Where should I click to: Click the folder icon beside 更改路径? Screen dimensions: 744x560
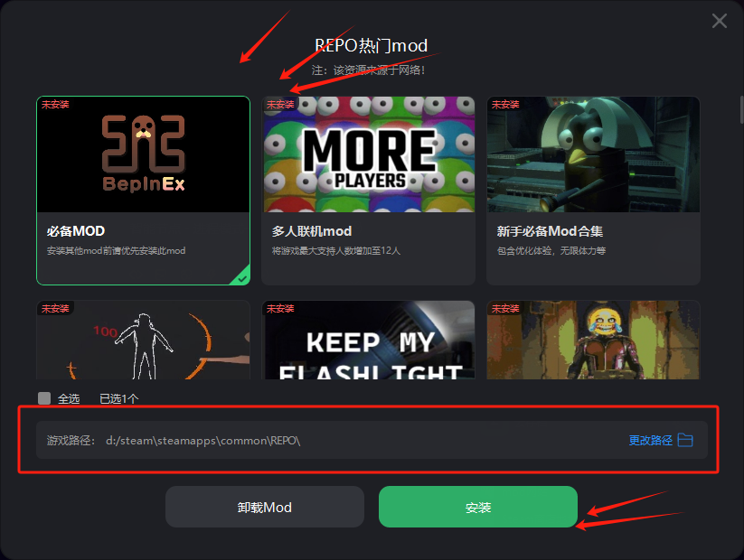click(685, 440)
